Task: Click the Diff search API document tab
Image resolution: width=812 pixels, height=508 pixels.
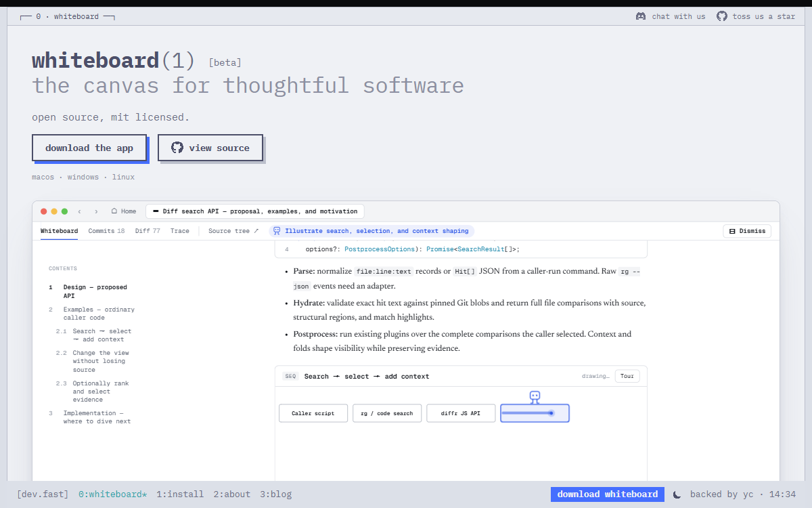Action: click(255, 211)
